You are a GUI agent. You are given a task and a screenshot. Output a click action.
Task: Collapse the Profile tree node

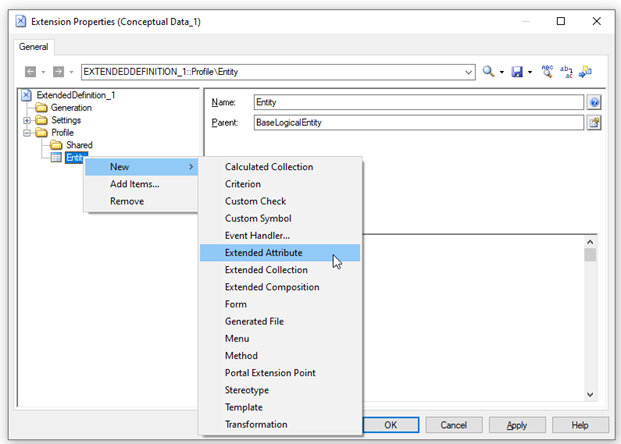[27, 133]
